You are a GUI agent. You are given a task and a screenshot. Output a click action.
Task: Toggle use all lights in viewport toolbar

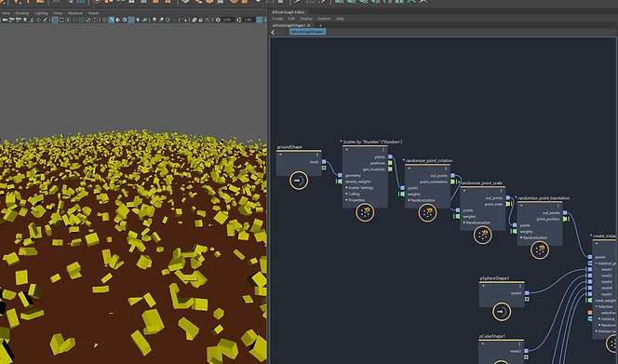tap(137, 20)
